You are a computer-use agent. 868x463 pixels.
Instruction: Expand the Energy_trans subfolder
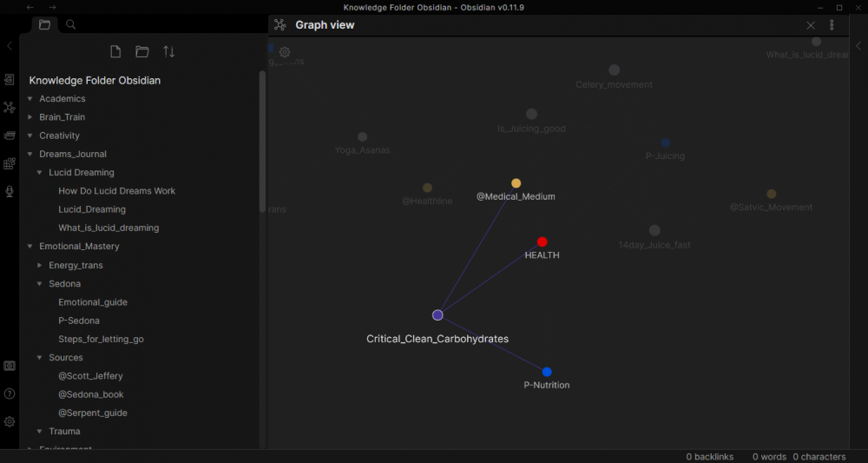click(x=39, y=265)
